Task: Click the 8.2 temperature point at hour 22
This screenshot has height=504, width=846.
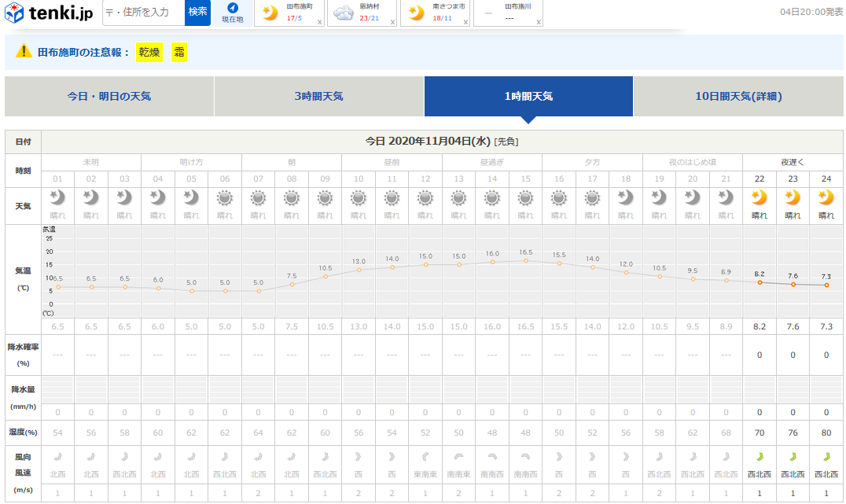Action: [760, 282]
